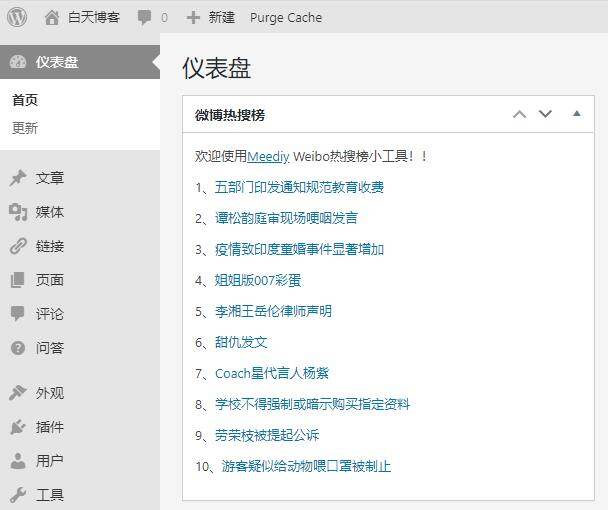This screenshot has height=510, width=608.
Task: Click the home icon beside 白天博客
Action: 52,17
